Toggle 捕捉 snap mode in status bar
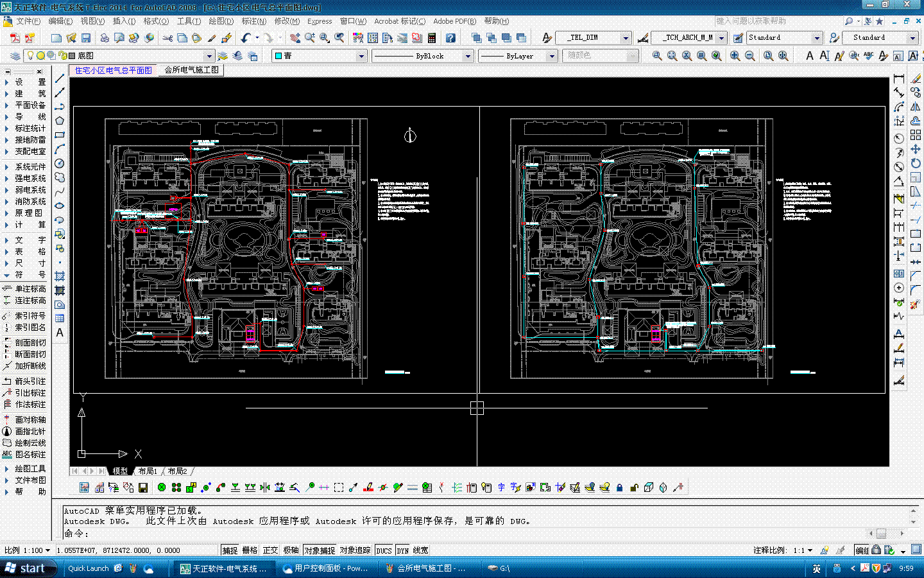Viewport: 924px width, 578px height. point(230,550)
